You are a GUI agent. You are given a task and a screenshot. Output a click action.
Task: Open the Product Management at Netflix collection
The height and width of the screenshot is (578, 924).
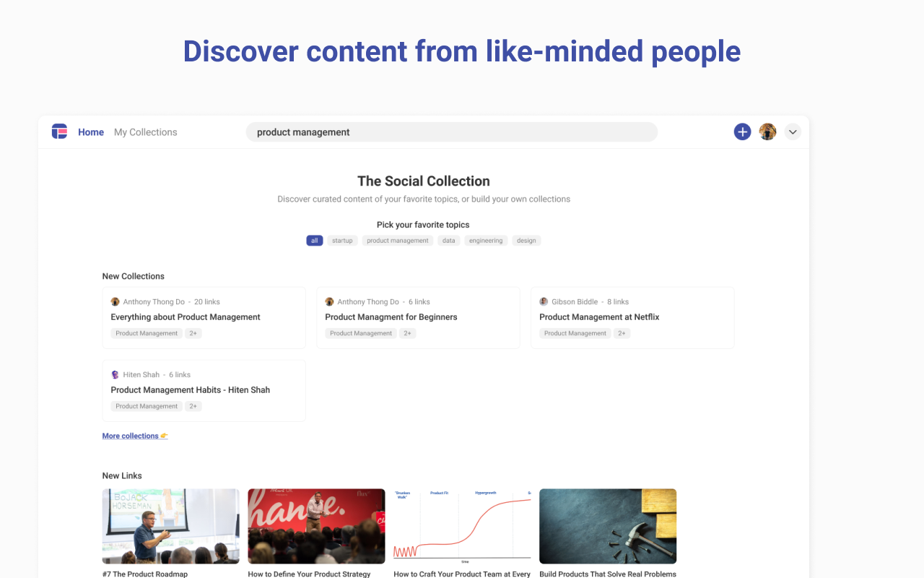(599, 316)
